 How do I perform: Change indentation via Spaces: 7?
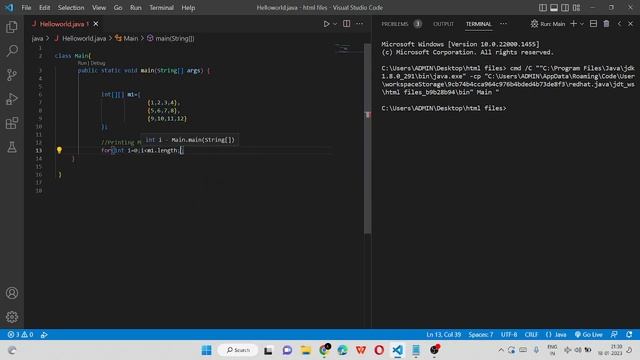point(480,334)
